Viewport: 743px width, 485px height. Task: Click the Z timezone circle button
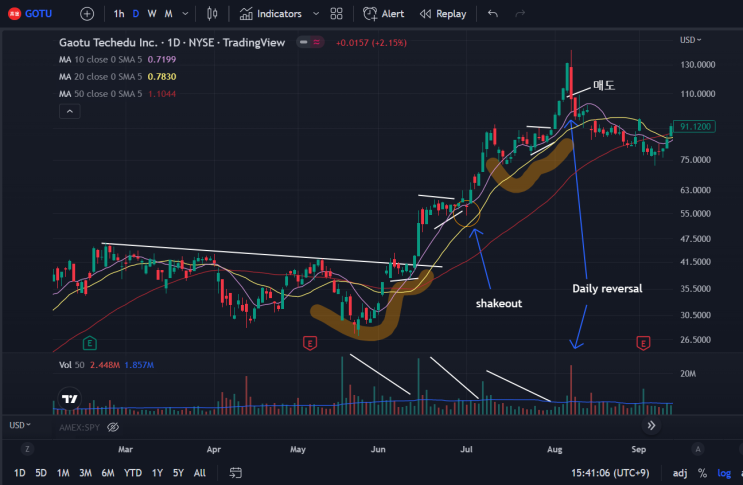click(x=27, y=449)
